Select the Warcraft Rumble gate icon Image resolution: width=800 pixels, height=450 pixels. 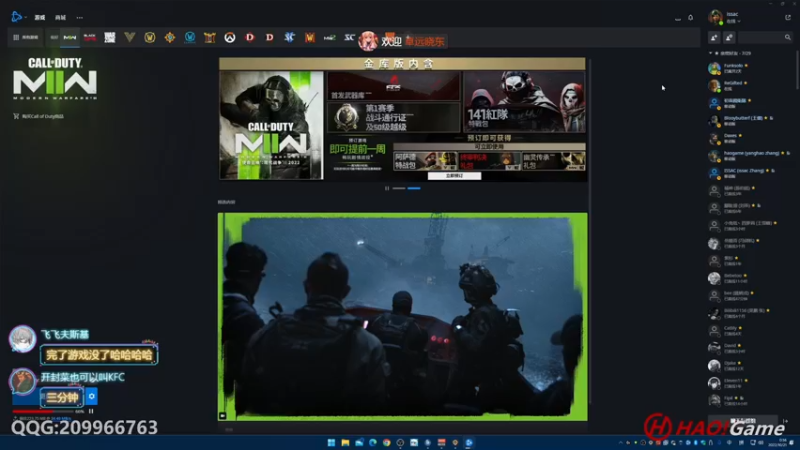tap(210, 37)
